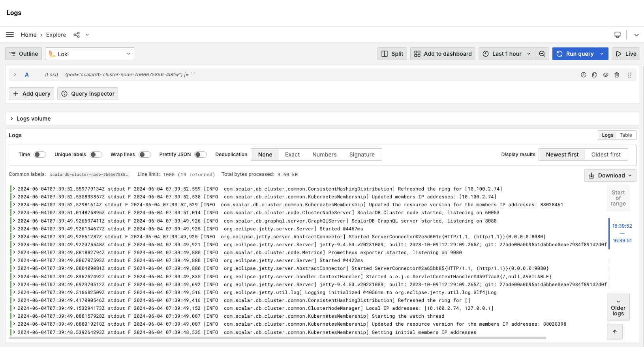
Task: Open the hamburger navigation menu
Action: tap(10, 35)
